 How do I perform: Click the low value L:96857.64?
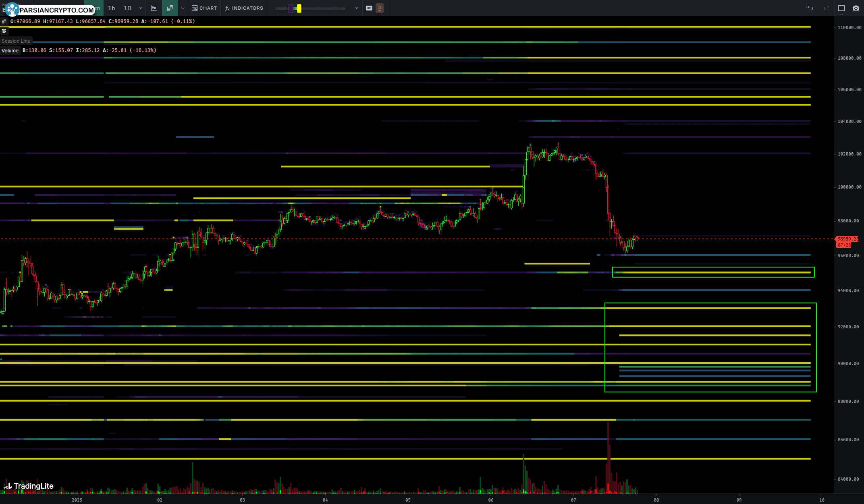[x=91, y=21]
